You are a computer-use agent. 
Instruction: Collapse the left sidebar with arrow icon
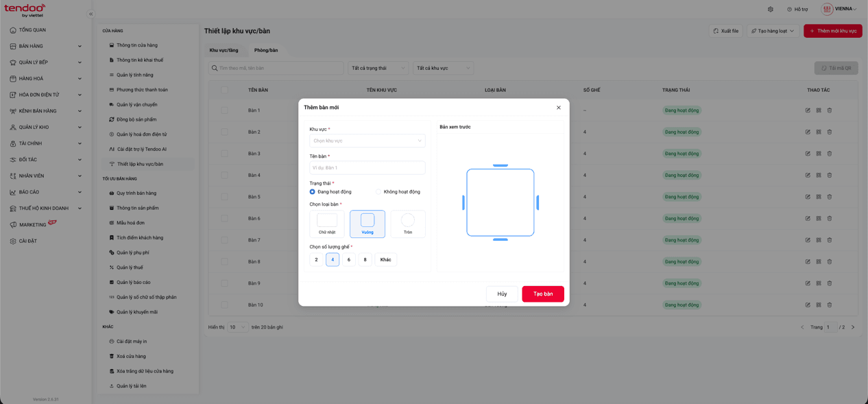coord(91,14)
